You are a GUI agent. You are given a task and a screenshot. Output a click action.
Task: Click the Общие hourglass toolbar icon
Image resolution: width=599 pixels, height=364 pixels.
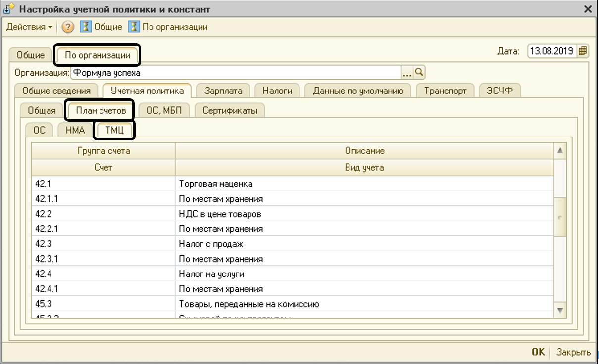pos(86,27)
